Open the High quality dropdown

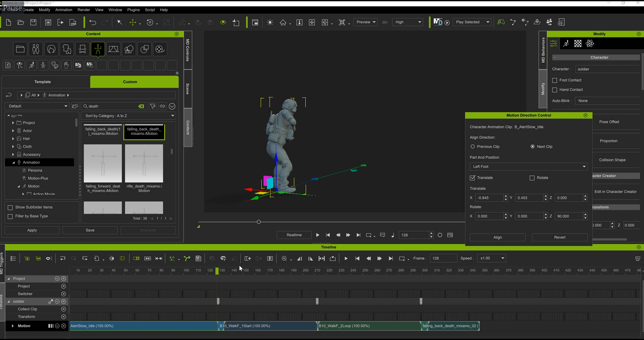408,22
